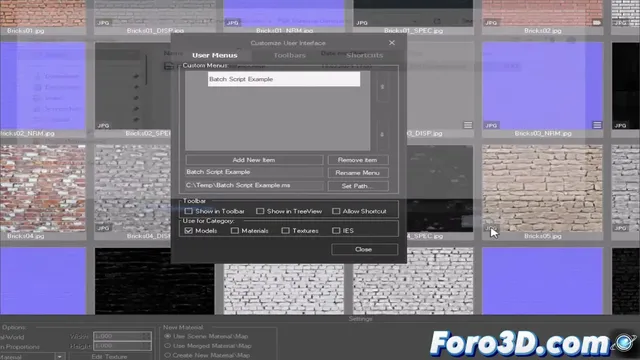Toggle the Allow Shortcut checkbox
This screenshot has height=360, width=640.
coord(336,211)
